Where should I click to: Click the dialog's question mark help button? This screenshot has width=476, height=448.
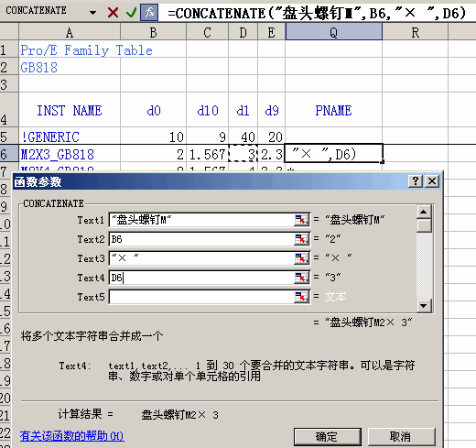416,181
